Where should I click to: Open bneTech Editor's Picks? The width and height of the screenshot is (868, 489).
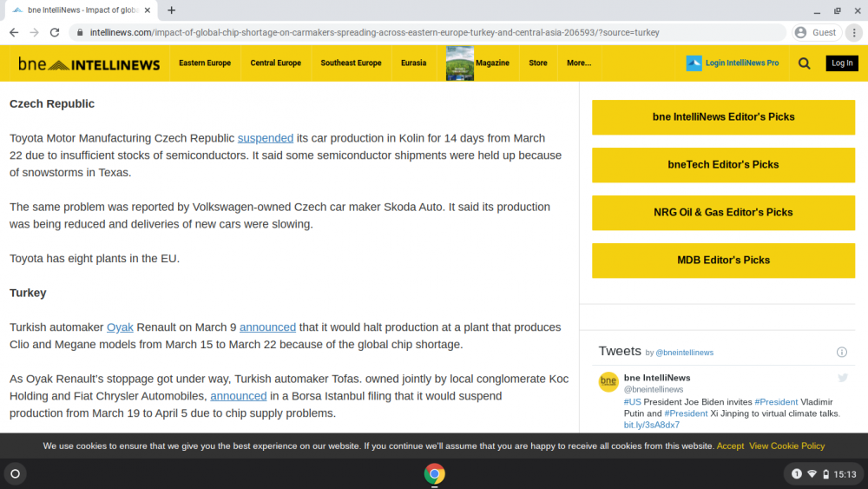pos(723,164)
